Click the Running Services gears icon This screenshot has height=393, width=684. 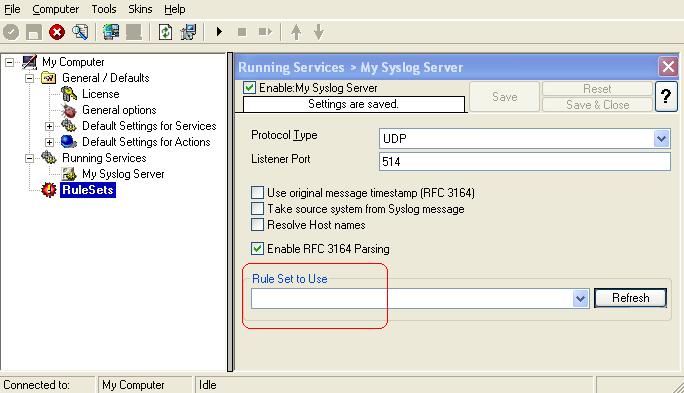click(x=48, y=157)
